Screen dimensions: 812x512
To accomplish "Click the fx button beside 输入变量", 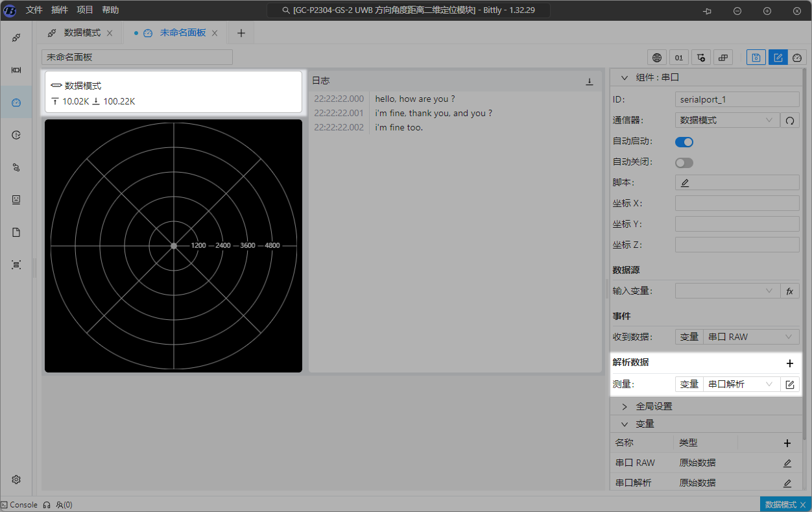I will tap(790, 291).
